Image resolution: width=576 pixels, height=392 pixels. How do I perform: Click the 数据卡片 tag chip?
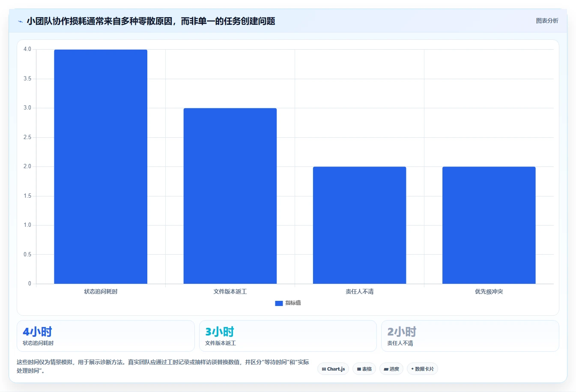tap(422, 369)
